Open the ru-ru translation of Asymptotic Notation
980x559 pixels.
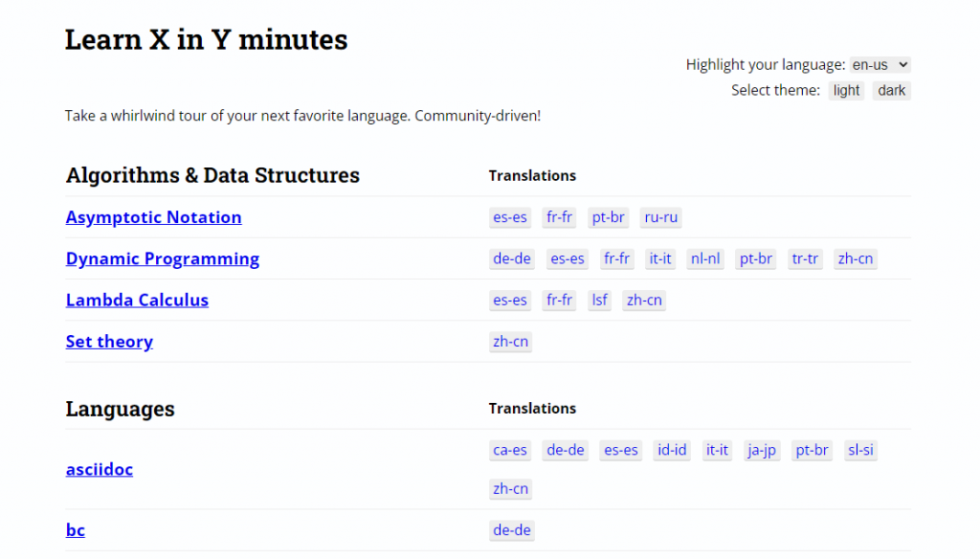[x=660, y=217]
